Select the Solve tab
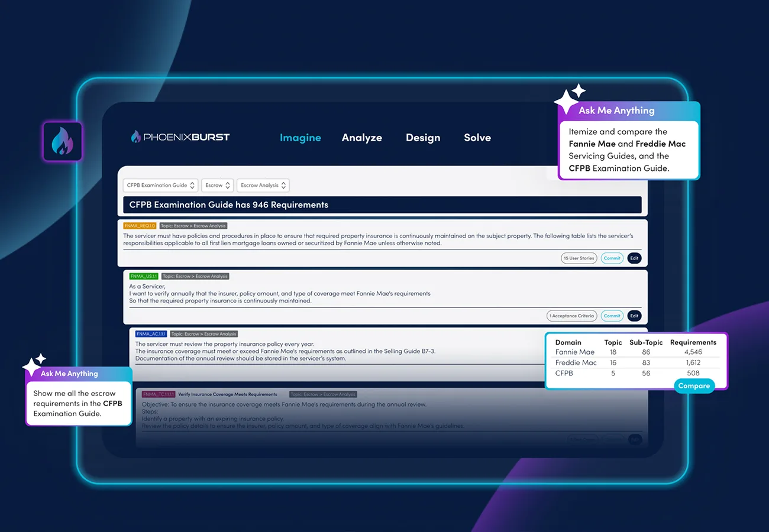 point(477,138)
